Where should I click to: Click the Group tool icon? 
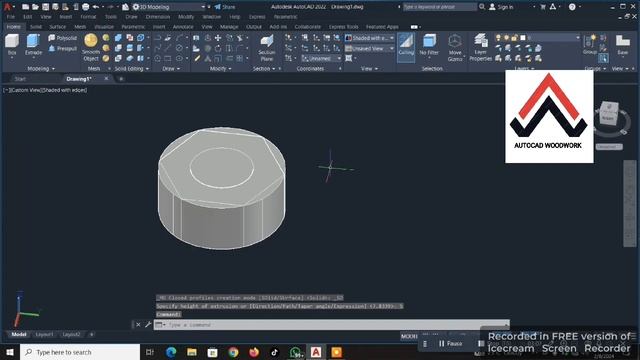click(590, 44)
